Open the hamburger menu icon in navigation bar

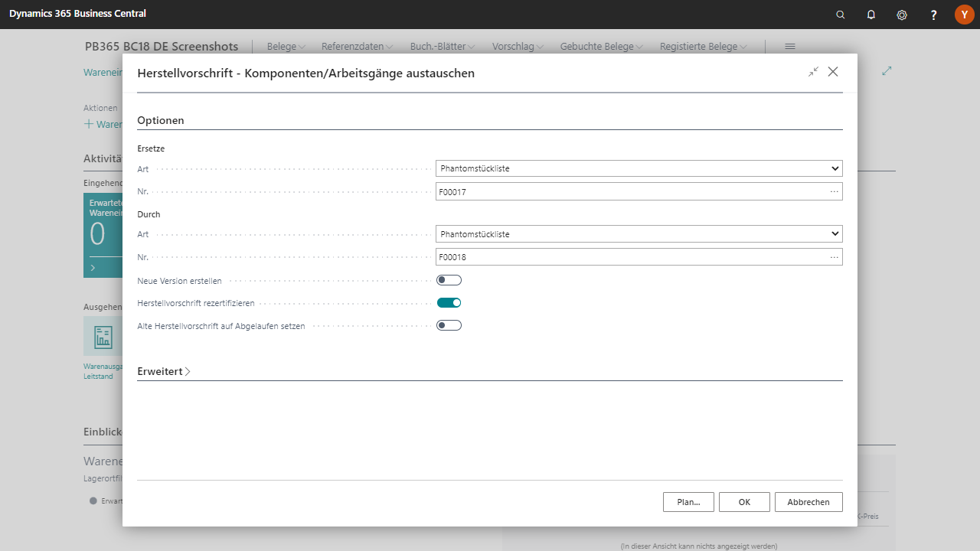click(x=790, y=47)
